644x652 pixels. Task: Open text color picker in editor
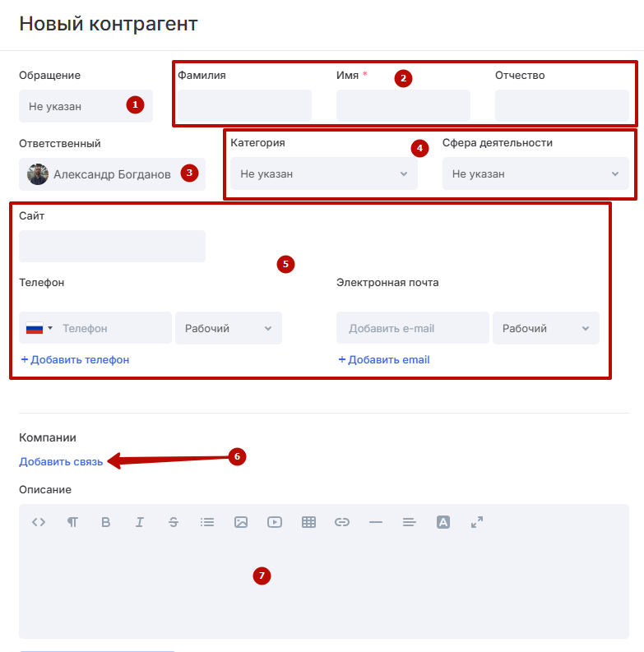[x=443, y=522]
